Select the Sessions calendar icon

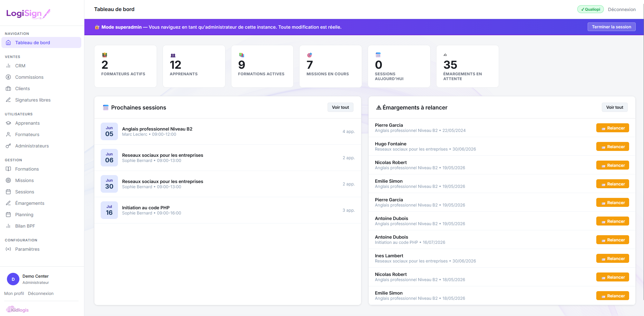click(x=8, y=192)
